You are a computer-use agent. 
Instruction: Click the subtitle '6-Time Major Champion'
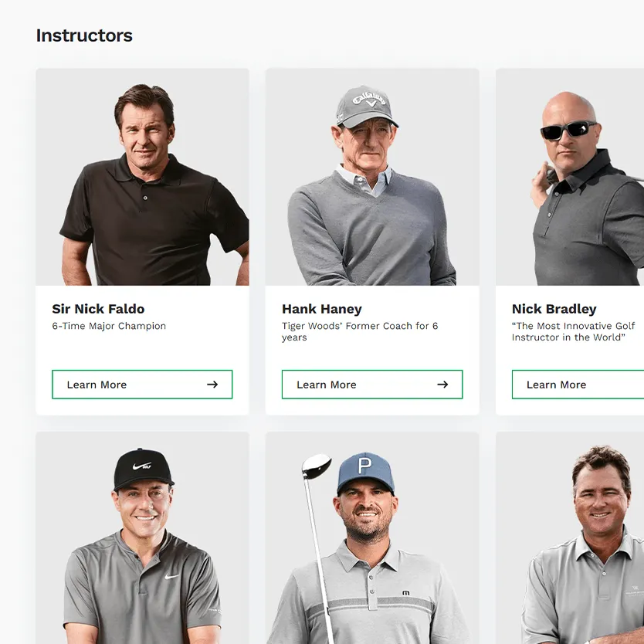pos(108,326)
